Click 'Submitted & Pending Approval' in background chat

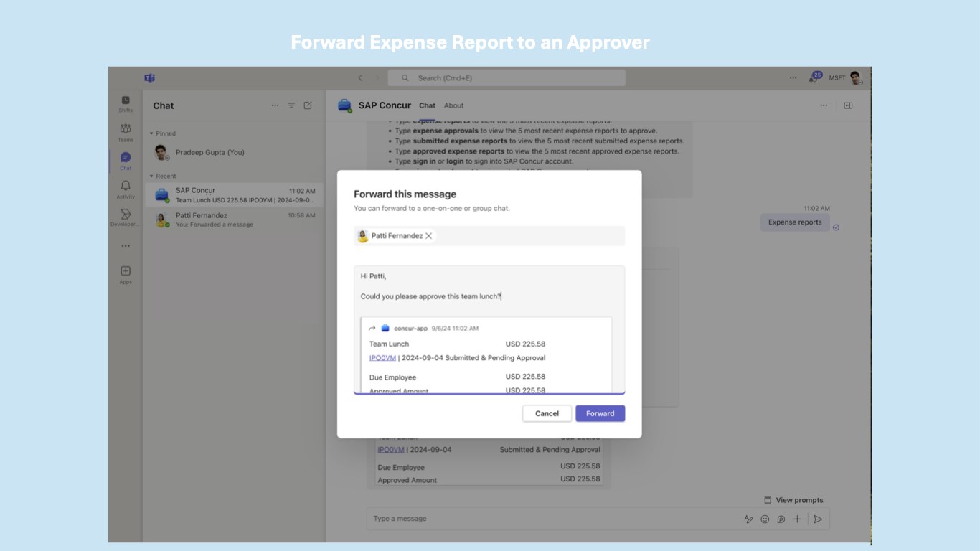click(x=550, y=450)
